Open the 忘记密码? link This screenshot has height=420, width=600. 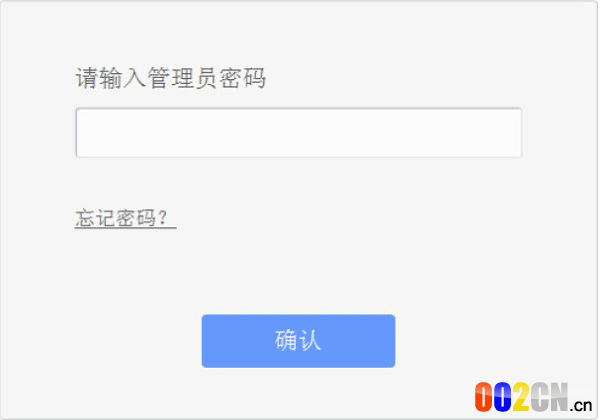(125, 218)
